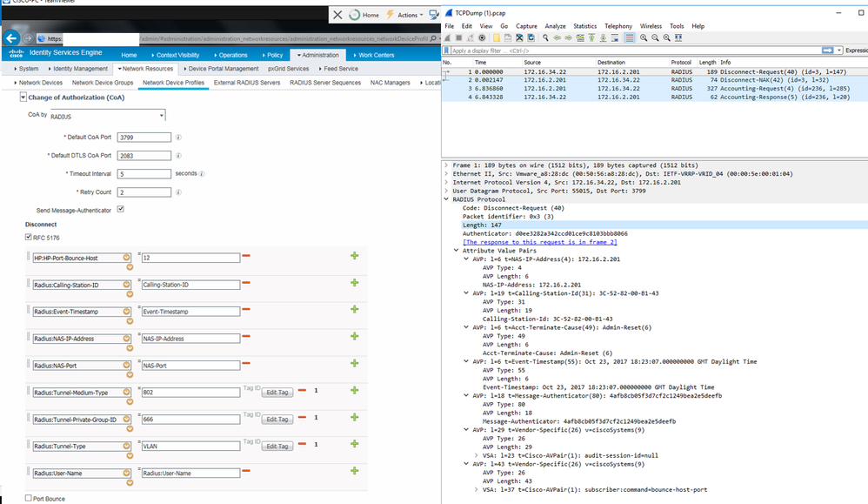Click the display filter bookmark icon
Image resolution: width=868 pixels, height=504 pixels.
pos(446,50)
